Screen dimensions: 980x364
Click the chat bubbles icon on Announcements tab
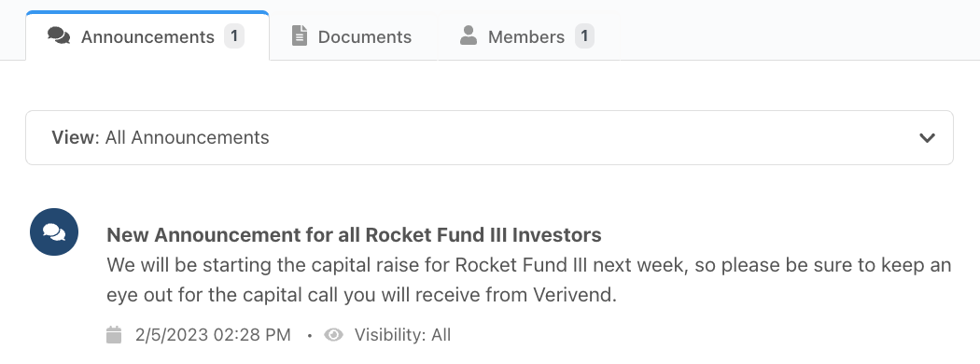(x=59, y=35)
